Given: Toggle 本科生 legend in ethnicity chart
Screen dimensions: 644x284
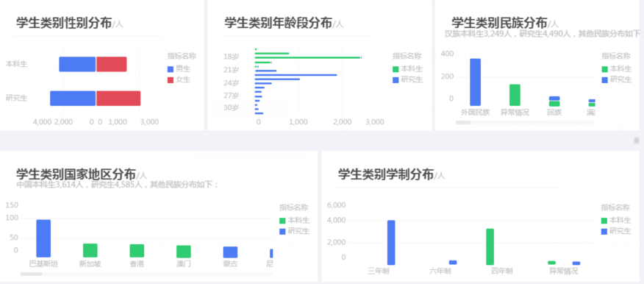Looking at the screenshot, I should [617, 69].
